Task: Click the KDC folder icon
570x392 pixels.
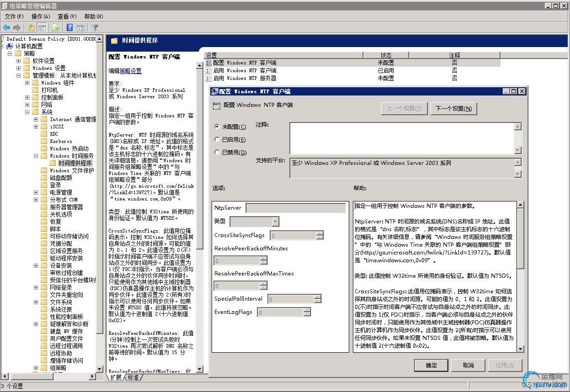Action: 44,134
